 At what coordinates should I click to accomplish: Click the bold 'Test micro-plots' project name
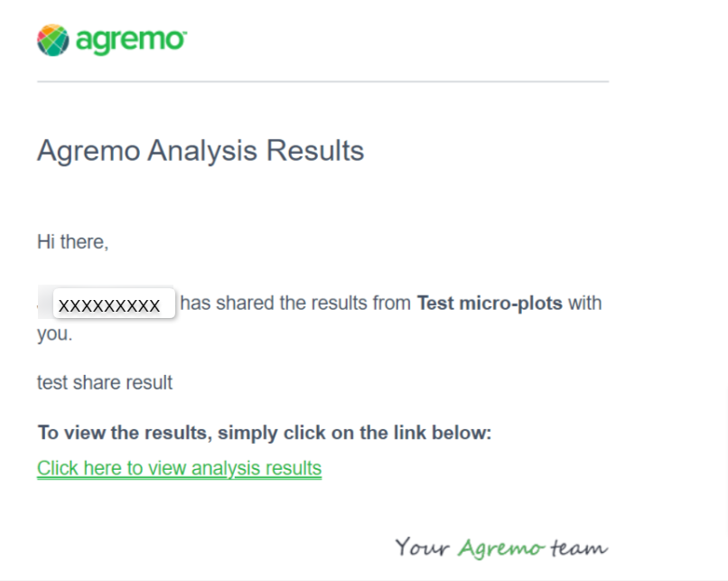click(490, 304)
